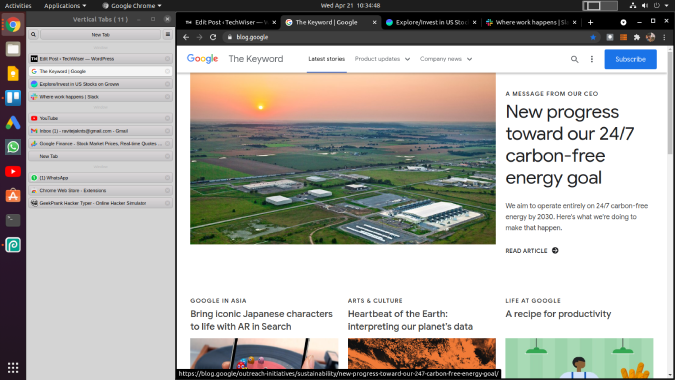Open system status menu in top bar

coord(650,6)
